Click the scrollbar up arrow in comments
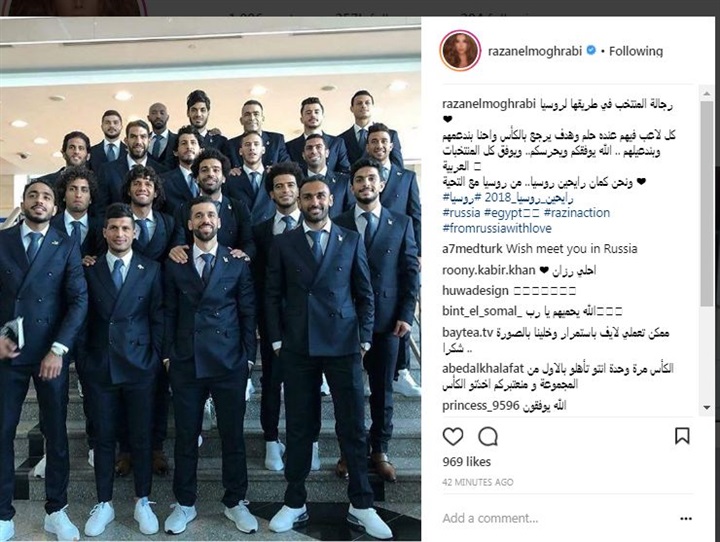This screenshot has height=542, width=720. point(707,94)
